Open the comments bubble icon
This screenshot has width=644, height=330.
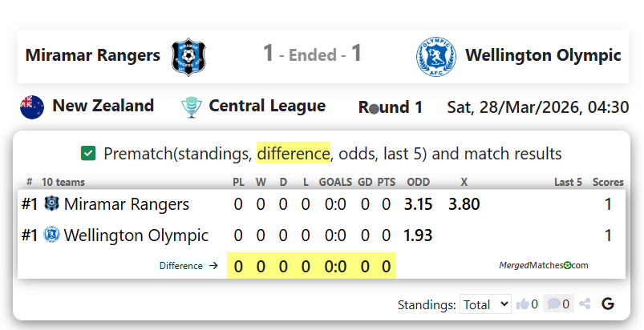tap(553, 304)
